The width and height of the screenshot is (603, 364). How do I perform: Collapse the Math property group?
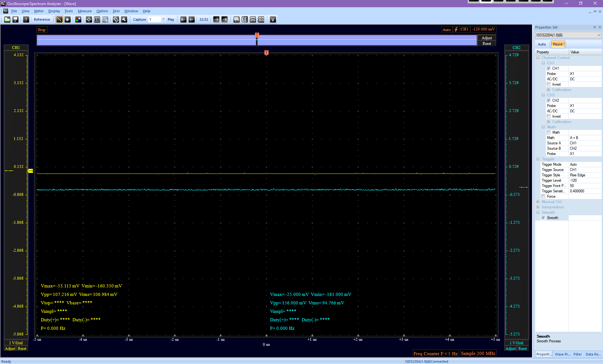543,127
